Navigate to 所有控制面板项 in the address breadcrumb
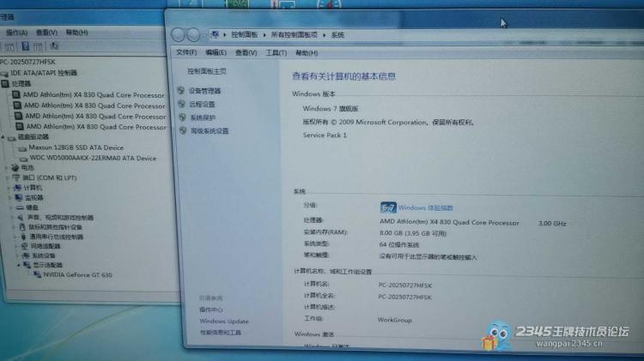The height and width of the screenshot is (361, 644). pos(294,35)
